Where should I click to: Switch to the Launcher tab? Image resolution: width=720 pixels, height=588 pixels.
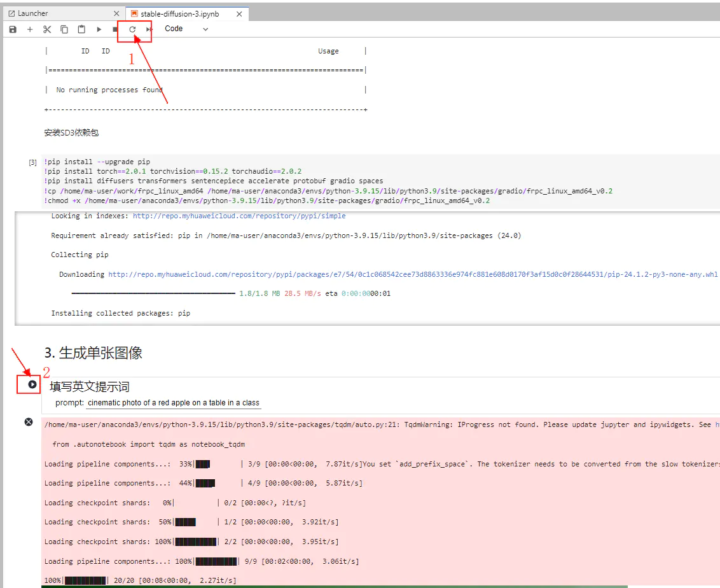(x=32, y=14)
